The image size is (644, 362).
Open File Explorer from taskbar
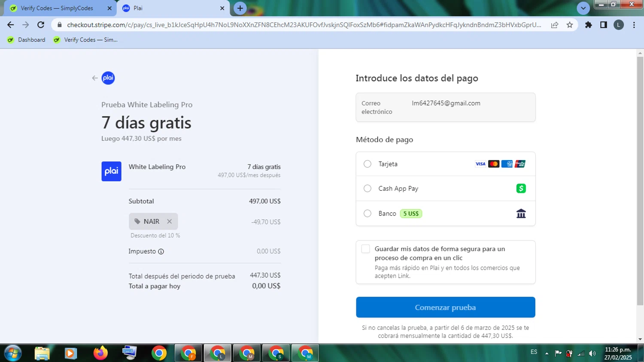pyautogui.click(x=42, y=353)
